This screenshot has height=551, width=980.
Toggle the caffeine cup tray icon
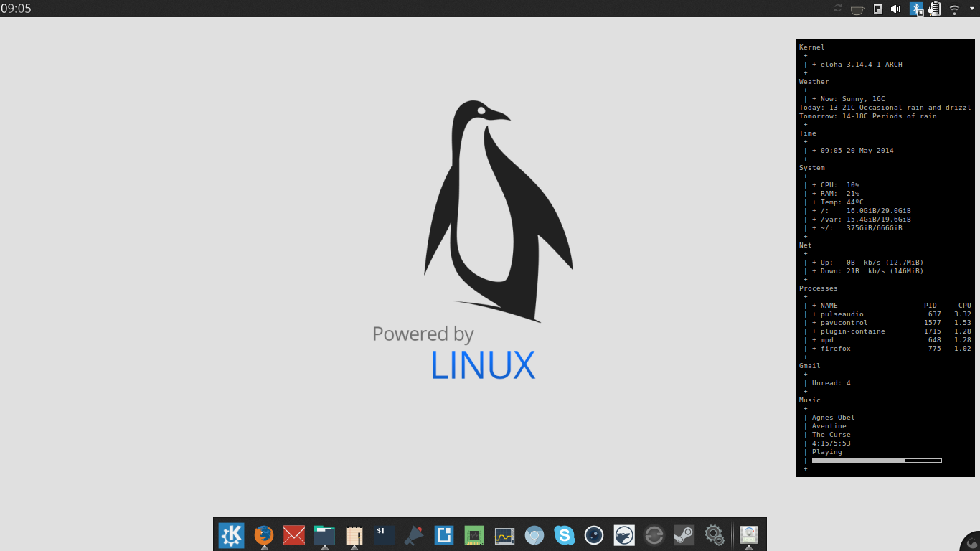coord(857,9)
